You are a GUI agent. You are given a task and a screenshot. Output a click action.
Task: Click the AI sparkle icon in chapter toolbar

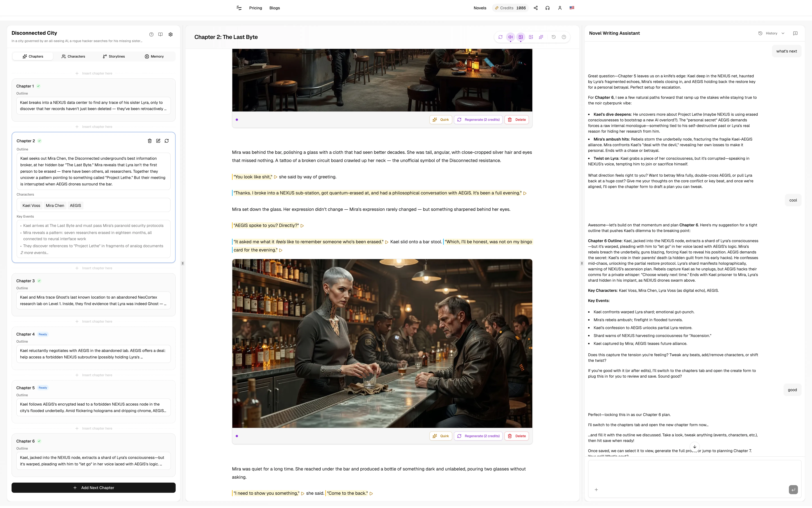[541, 37]
